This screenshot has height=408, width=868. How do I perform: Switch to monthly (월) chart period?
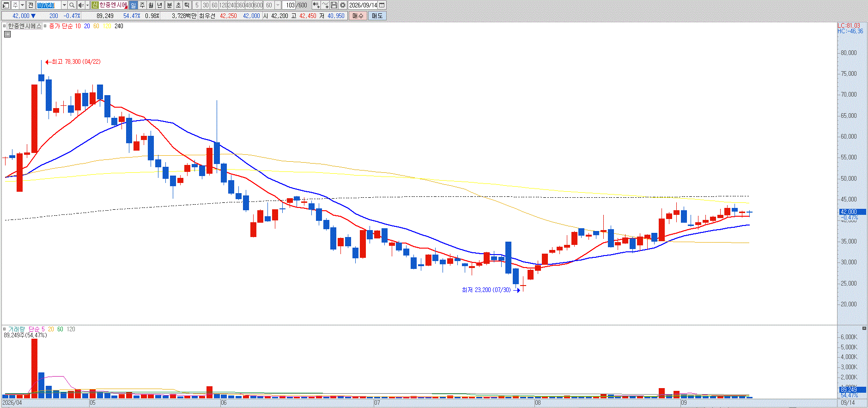[x=151, y=5]
